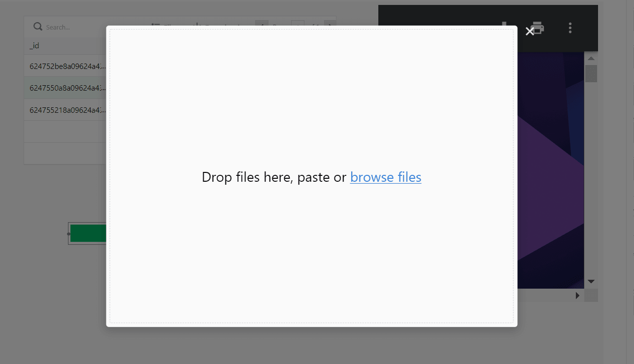The height and width of the screenshot is (364, 634).
Task: Close the file upload dialog
Action: pos(530,32)
